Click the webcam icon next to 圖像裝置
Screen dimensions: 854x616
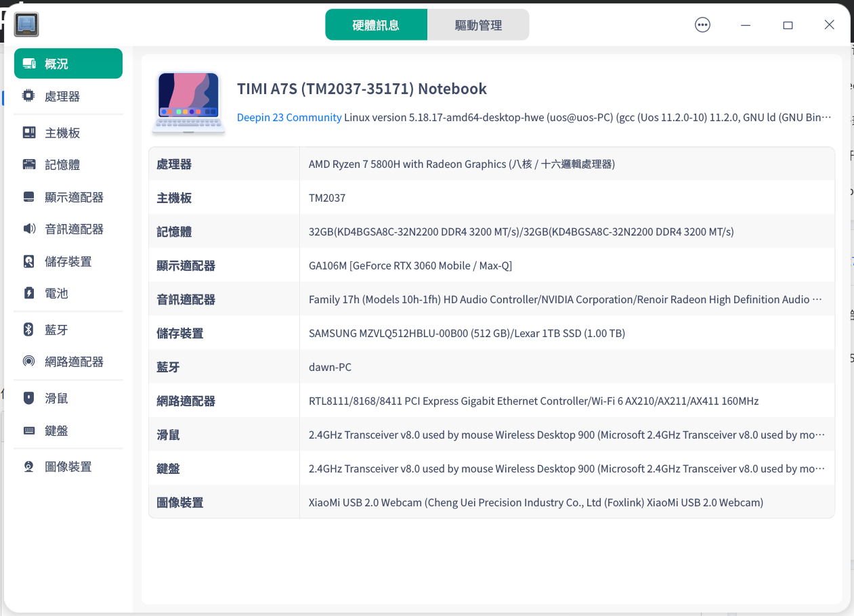(x=28, y=466)
